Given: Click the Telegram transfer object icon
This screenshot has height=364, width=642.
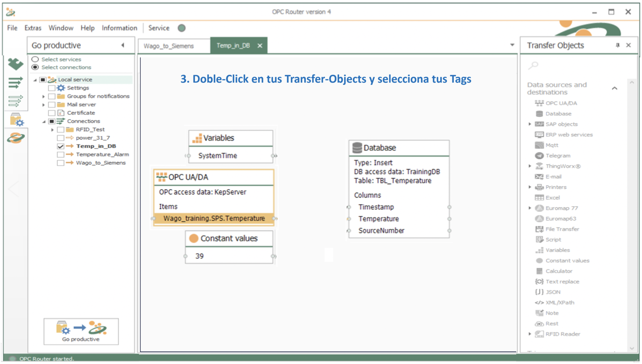Looking at the screenshot, I should pyautogui.click(x=539, y=156).
